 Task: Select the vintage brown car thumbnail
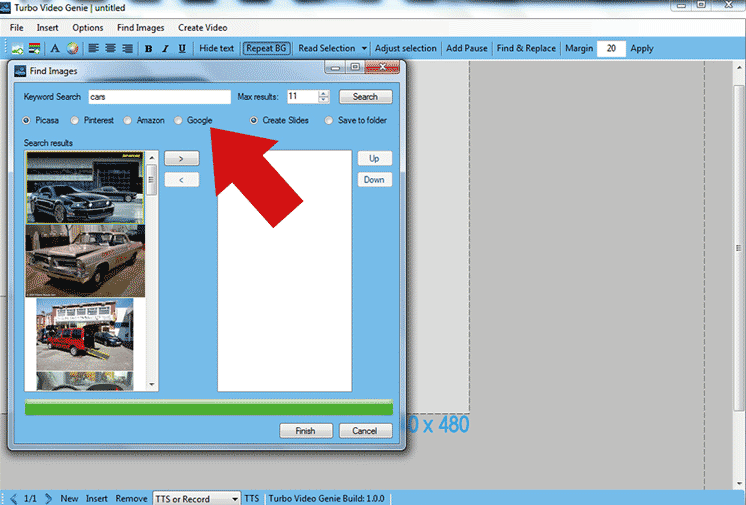(x=85, y=261)
